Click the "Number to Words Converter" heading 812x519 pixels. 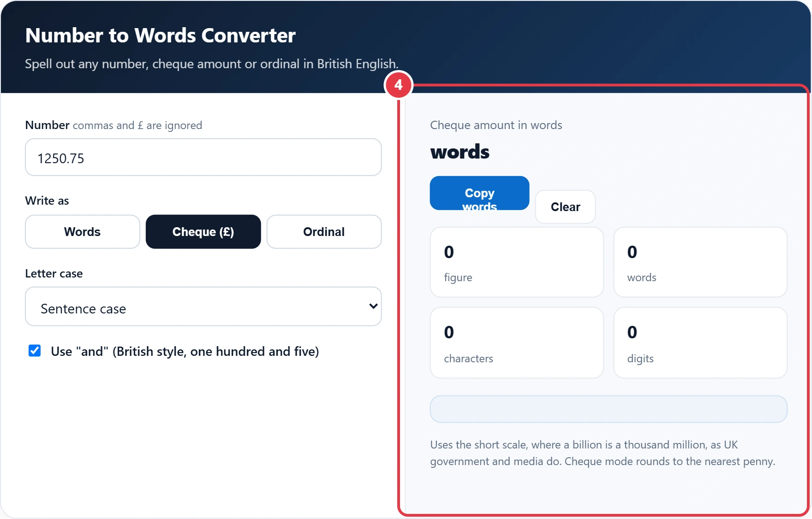click(161, 35)
